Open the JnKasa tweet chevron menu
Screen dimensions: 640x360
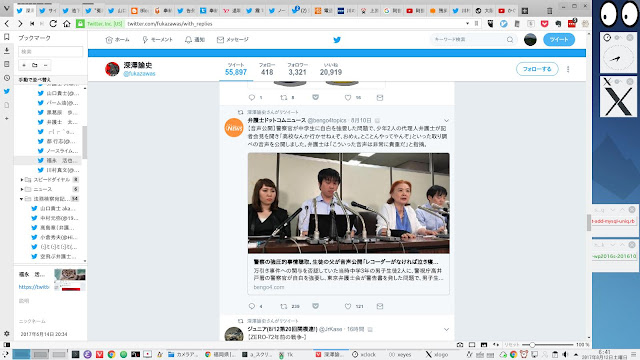click(x=446, y=329)
